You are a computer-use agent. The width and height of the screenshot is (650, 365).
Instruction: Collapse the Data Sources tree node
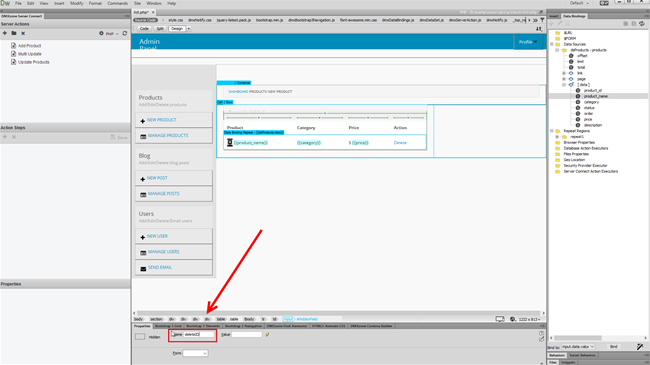pyautogui.click(x=552, y=44)
